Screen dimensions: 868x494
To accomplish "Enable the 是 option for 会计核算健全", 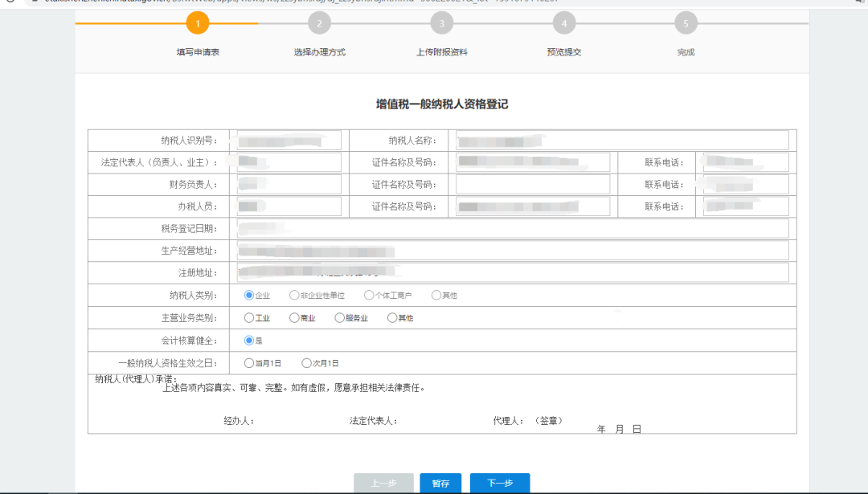I will coord(248,340).
